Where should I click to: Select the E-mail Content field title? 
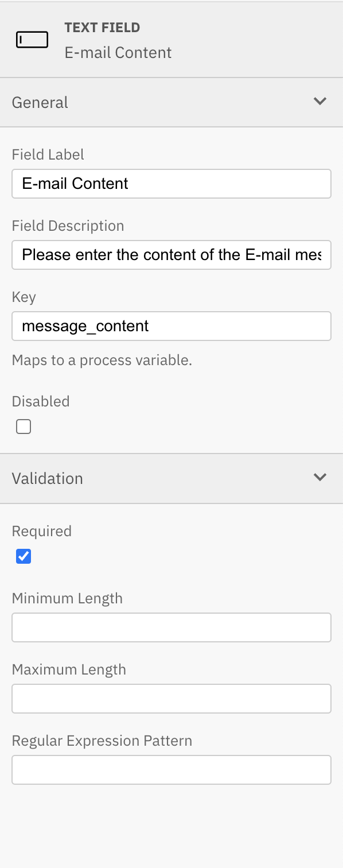pos(118,52)
